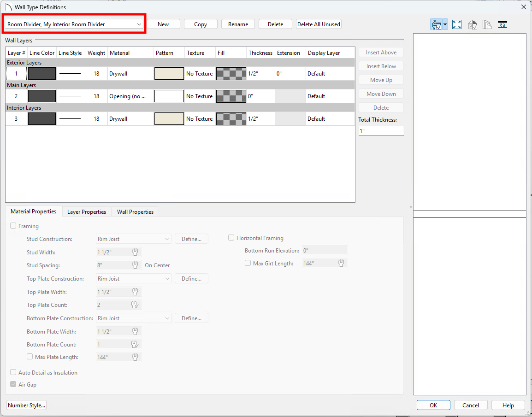Click the Number Style... button
This screenshot has width=532, height=417.
pos(27,405)
